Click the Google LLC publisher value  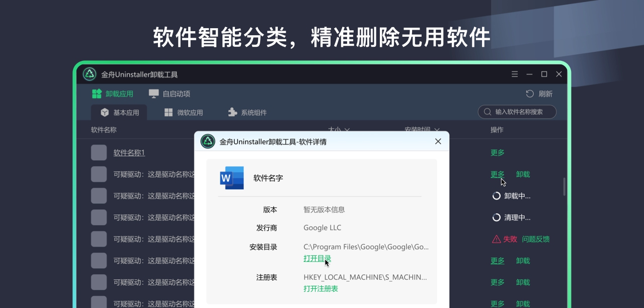point(323,227)
